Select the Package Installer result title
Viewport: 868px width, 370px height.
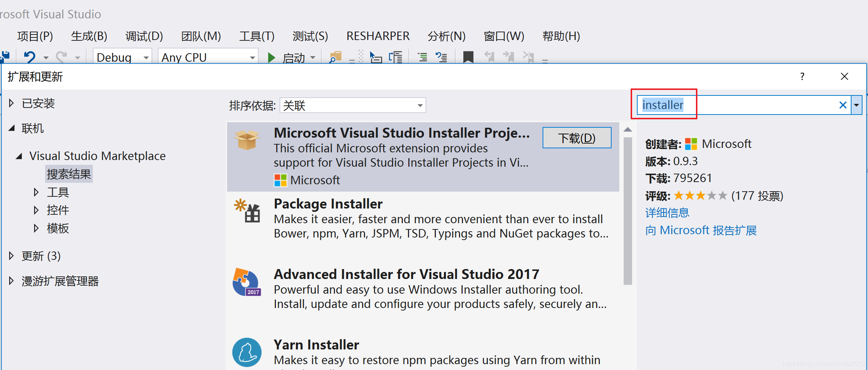tap(328, 204)
